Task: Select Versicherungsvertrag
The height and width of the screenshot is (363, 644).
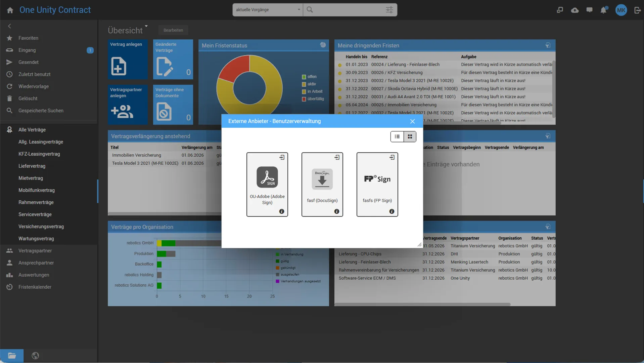Action: point(49,227)
